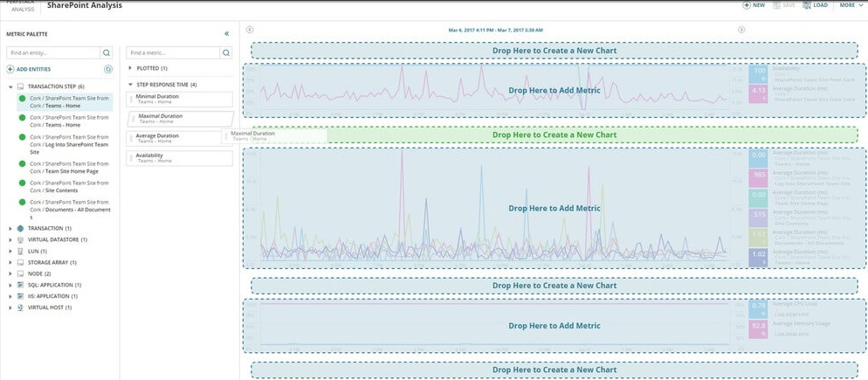Click the IIS Application group icon
The width and height of the screenshot is (868, 380).
click(x=20, y=296)
